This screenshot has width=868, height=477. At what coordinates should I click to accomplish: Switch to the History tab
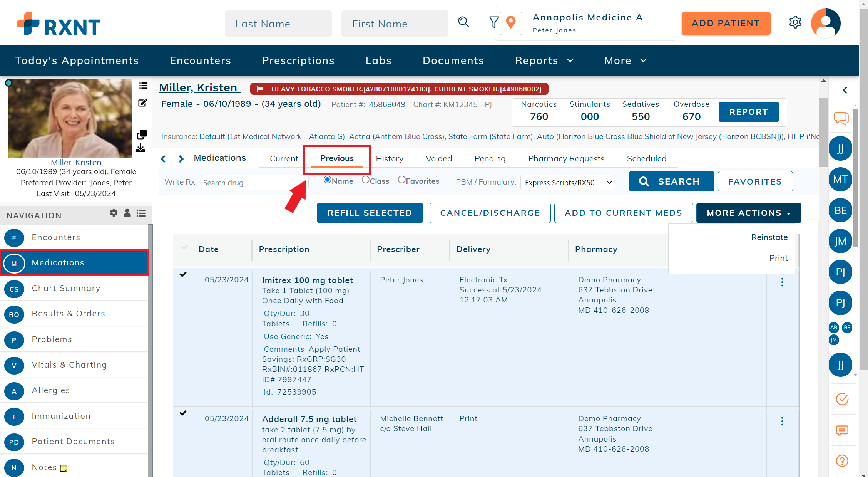coord(390,158)
